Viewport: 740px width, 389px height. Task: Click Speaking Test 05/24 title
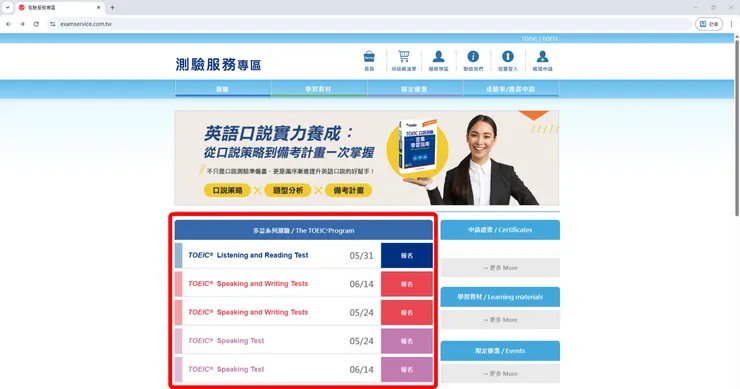pyautogui.click(x=226, y=340)
